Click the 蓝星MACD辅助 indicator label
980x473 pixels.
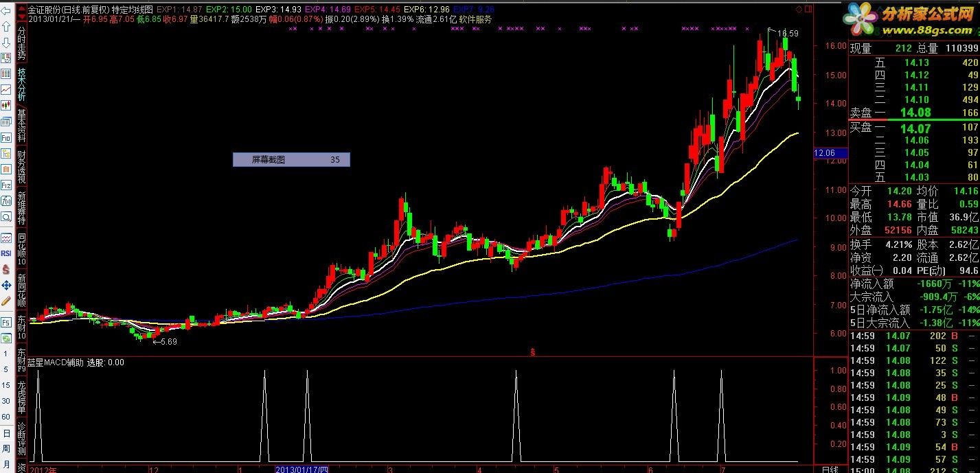pos(56,362)
